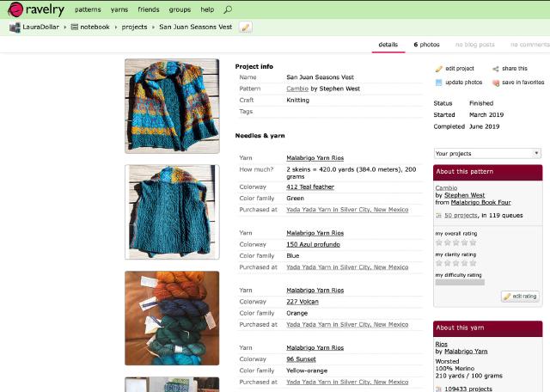Click the notebook icon in breadcrumb

tap(75, 27)
